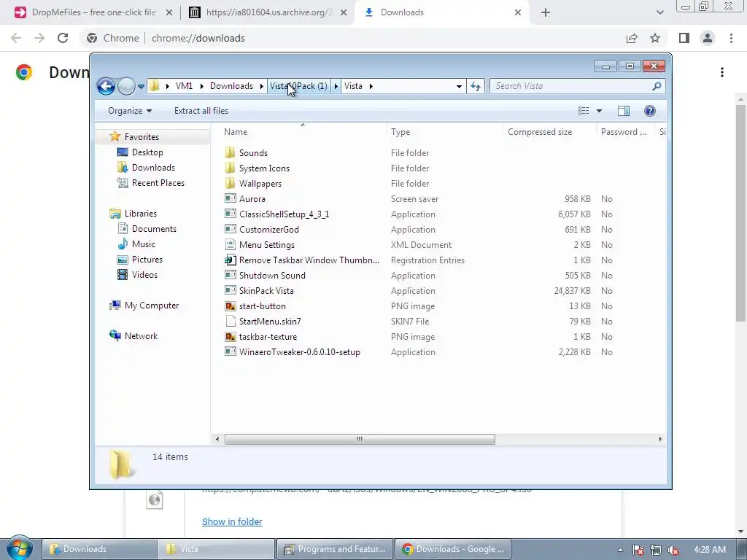Select Remove Taskbar Window Thumbnails registry icon

[230, 260]
